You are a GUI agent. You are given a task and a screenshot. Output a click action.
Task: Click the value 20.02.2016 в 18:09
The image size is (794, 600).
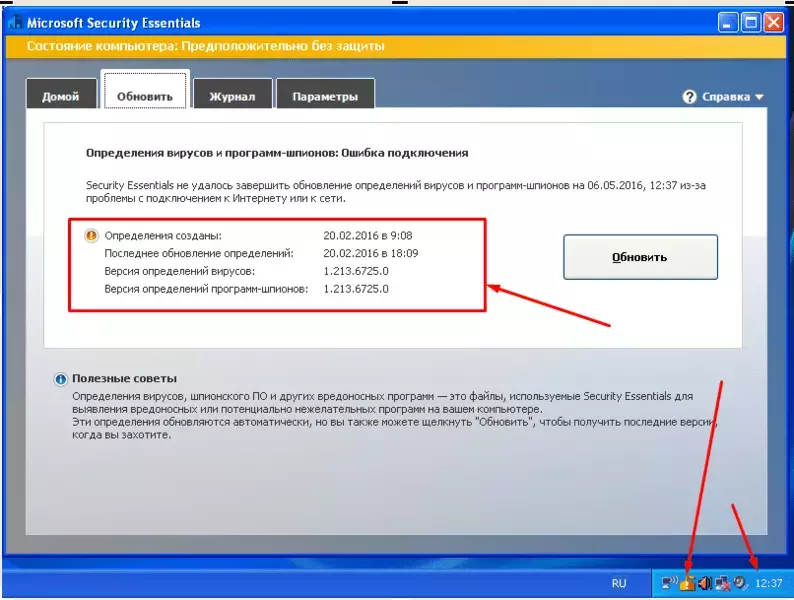click(371, 253)
